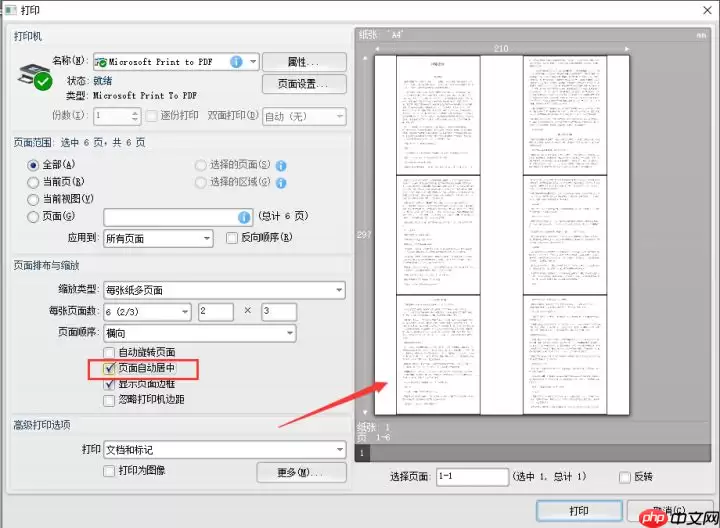Expand the 应用到 所有页面 dropdown
The height and width of the screenshot is (528, 720).
pyautogui.click(x=158, y=238)
